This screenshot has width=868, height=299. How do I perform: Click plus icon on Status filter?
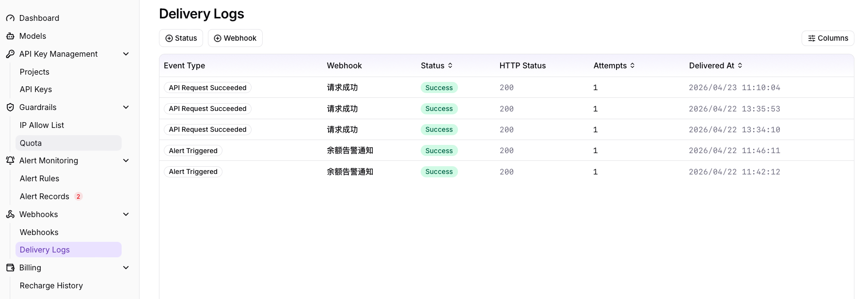(169, 38)
